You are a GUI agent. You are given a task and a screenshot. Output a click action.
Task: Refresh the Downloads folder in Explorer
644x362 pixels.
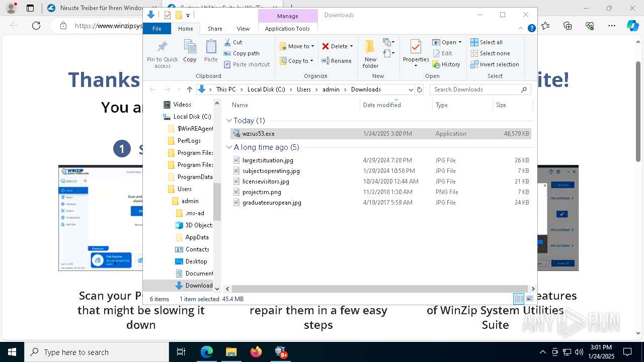coord(420,89)
